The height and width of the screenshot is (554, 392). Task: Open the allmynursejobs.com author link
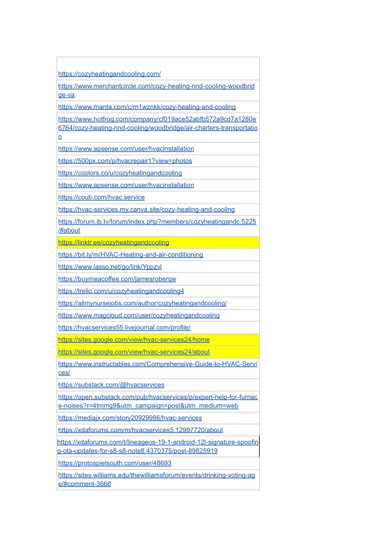coord(143,303)
